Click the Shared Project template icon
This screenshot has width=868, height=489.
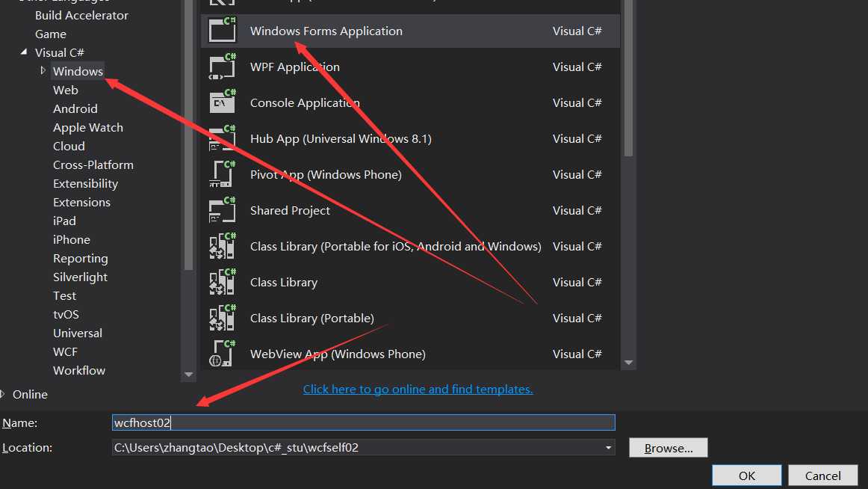tap(222, 210)
